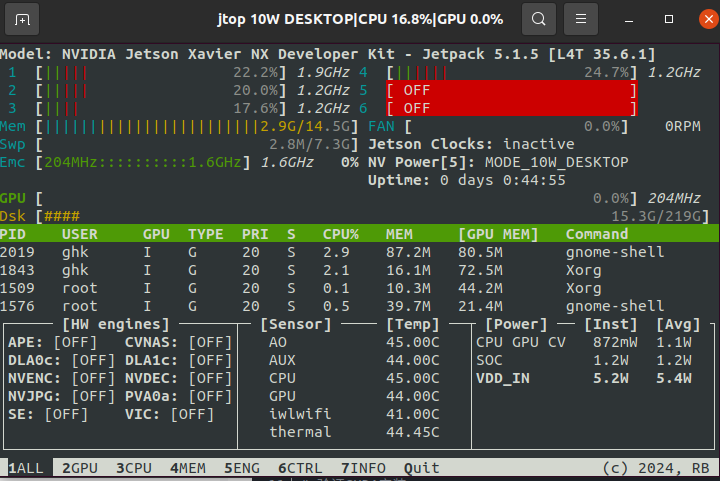
Task: Click the PRI column header
Action: pyautogui.click(x=255, y=234)
